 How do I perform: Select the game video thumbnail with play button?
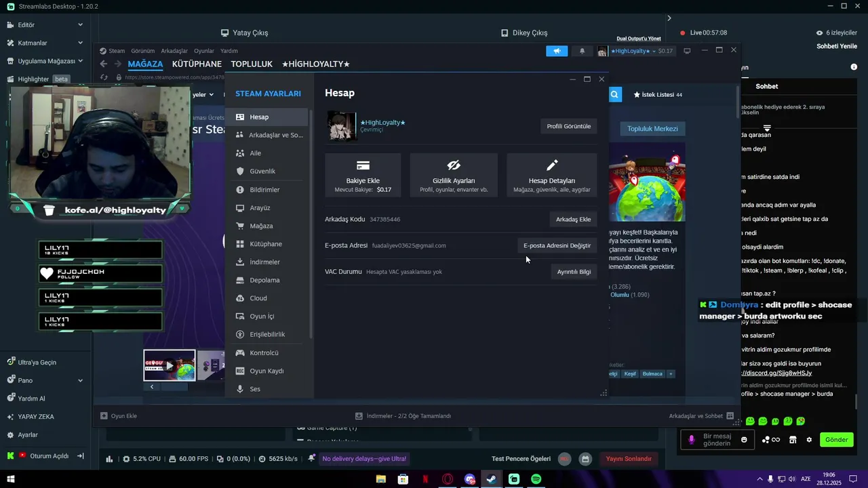click(170, 365)
